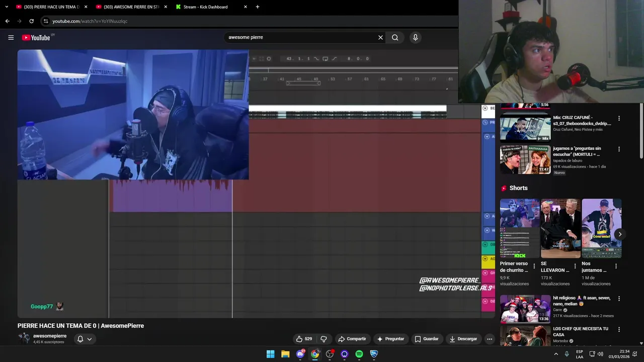The image size is (644, 362).
Task: Go to YouTube home via logo
Action: (x=36, y=37)
